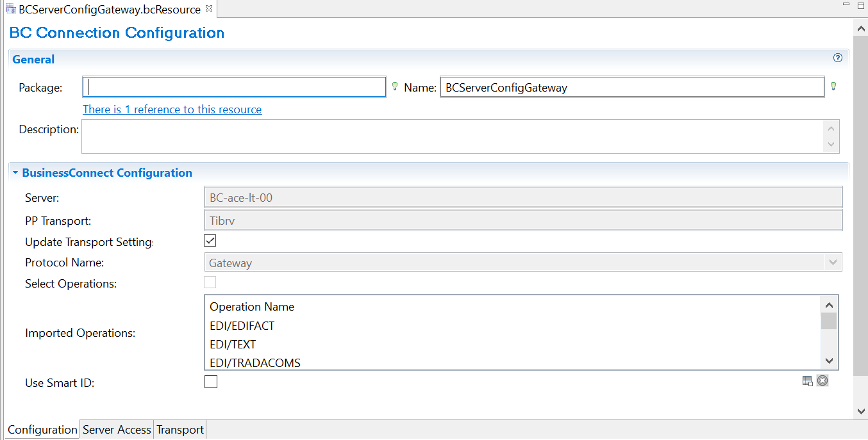Close the BCServerConfigGateway.bcResource editor tab
The image size is (868, 440).
pos(208,9)
